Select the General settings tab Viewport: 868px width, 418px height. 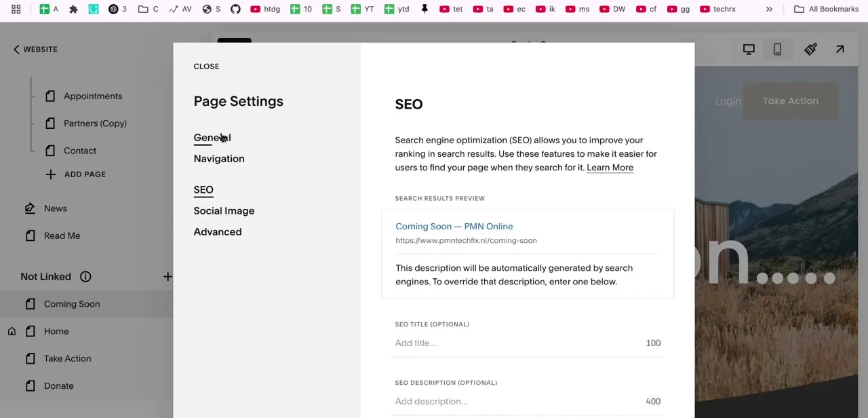(212, 137)
